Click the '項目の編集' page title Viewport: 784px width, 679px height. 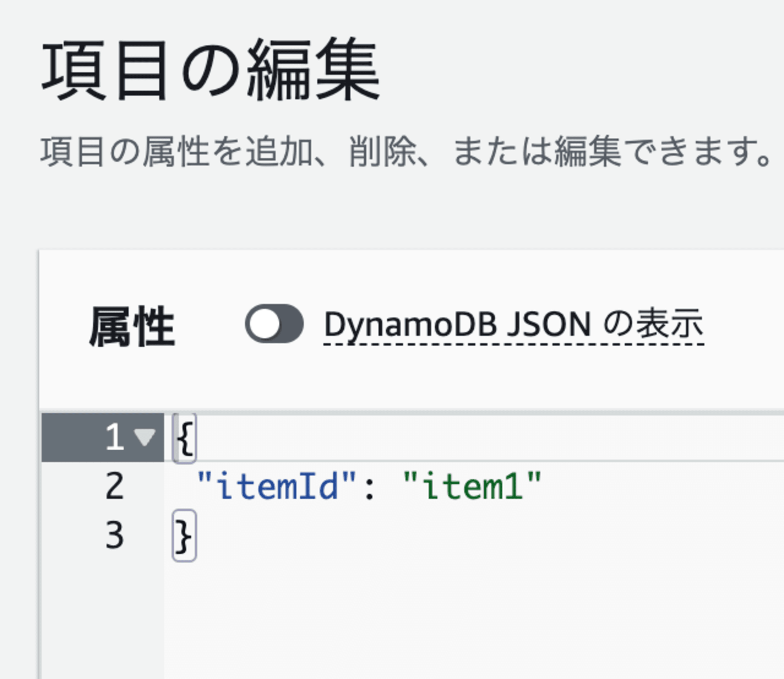tap(211, 70)
